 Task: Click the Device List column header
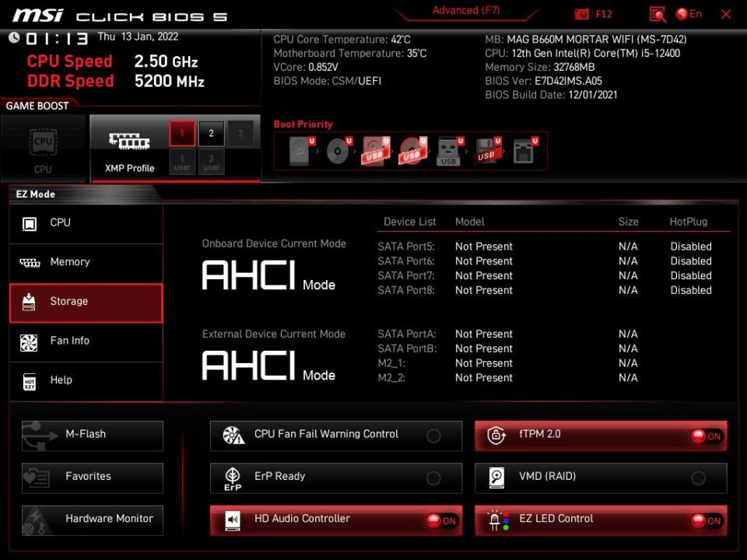410,222
